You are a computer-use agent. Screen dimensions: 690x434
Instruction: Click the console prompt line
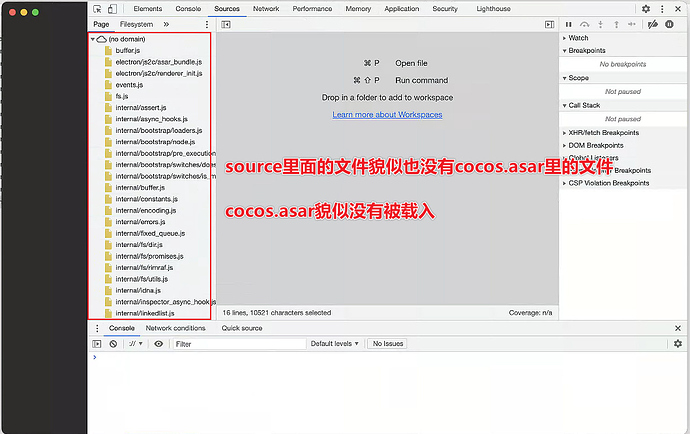(387, 357)
